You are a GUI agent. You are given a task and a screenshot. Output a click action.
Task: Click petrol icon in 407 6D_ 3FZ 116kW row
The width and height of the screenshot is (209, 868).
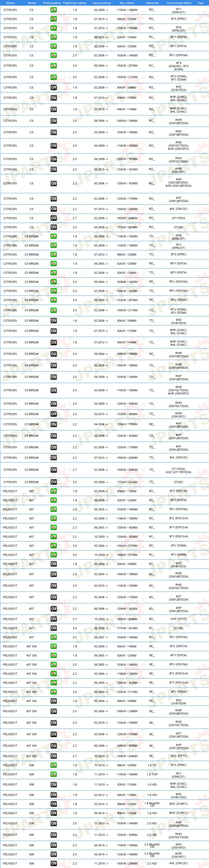click(x=53, y=518)
